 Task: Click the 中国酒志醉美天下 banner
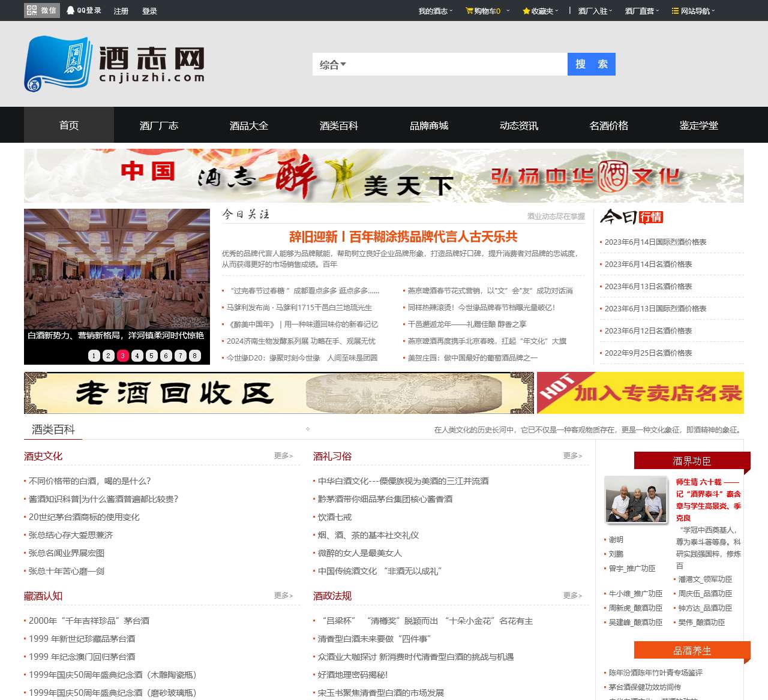pyautogui.click(x=384, y=176)
